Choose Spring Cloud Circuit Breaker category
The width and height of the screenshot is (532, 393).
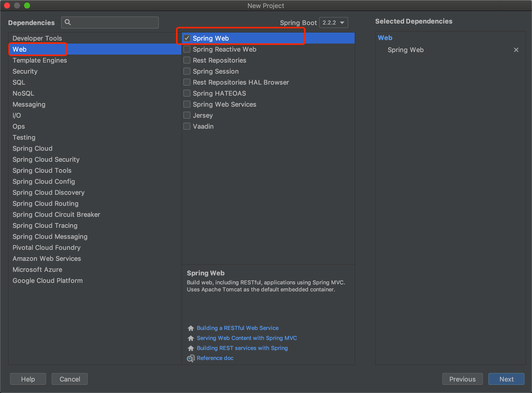click(x=95, y=214)
